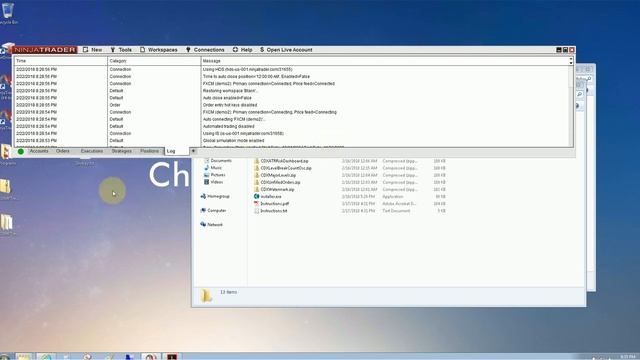Click the Recycle Bin desktop icon
The height and width of the screenshot is (360, 640).
(8, 13)
